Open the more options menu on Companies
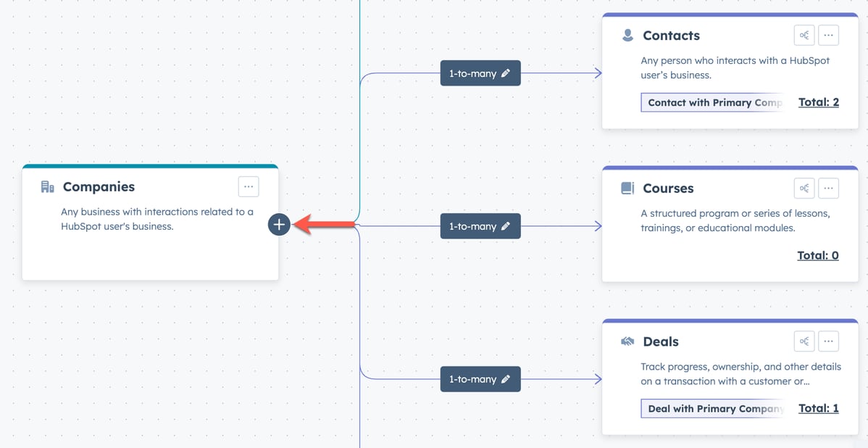This screenshot has width=868, height=448. [x=249, y=186]
